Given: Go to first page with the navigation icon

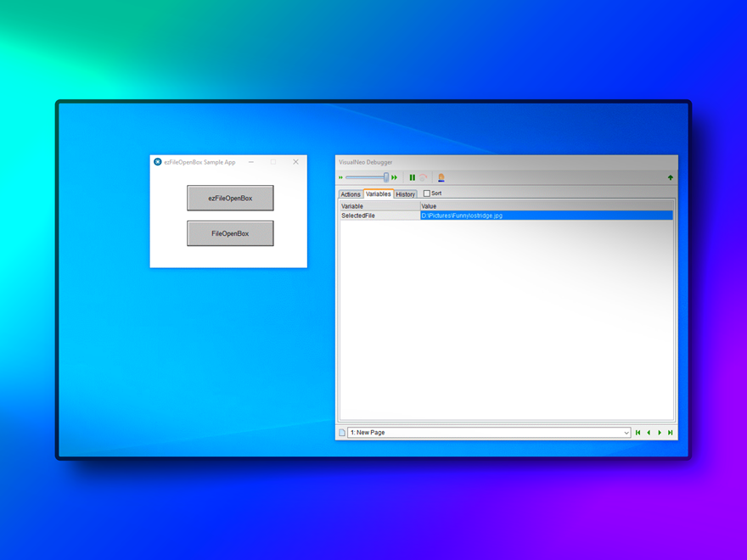Looking at the screenshot, I should (638, 433).
